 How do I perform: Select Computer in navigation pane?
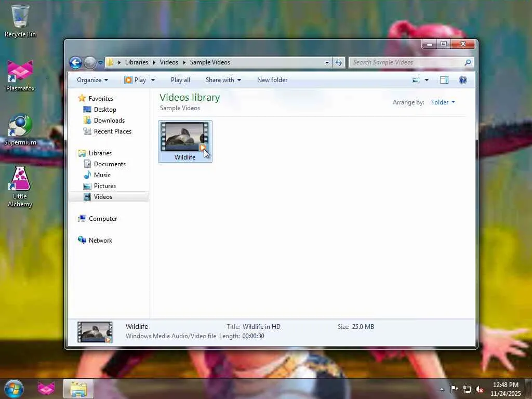click(103, 219)
